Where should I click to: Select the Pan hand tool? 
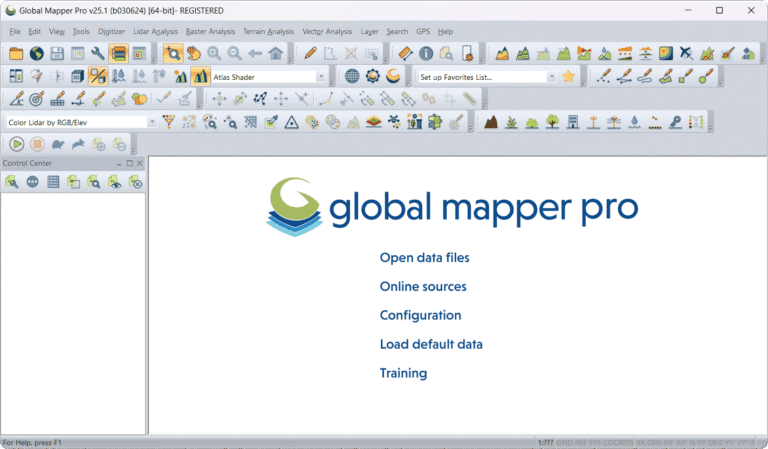(x=193, y=53)
